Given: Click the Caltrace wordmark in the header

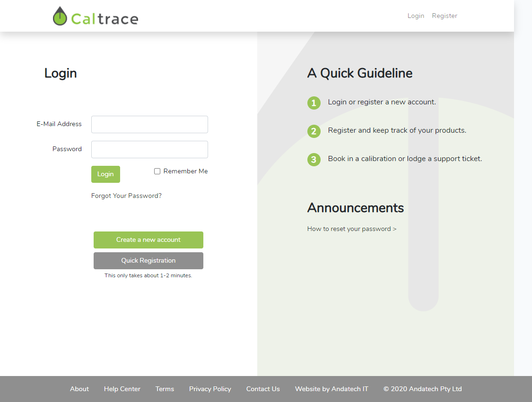Looking at the screenshot, I should coord(105,19).
